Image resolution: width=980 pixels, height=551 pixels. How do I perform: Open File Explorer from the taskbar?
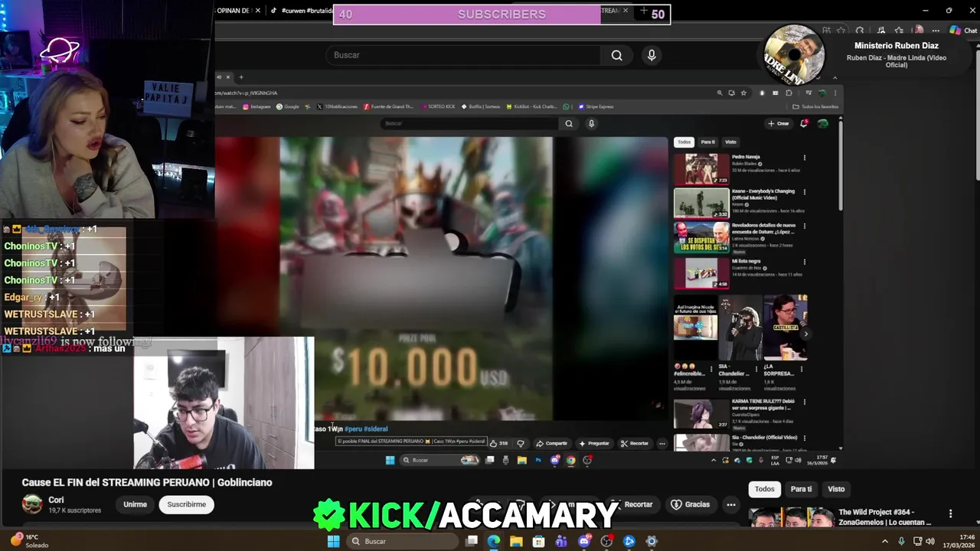coord(516,541)
